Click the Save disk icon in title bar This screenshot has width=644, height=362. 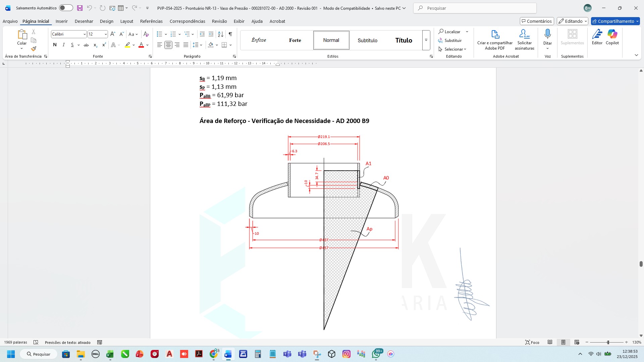[79, 8]
